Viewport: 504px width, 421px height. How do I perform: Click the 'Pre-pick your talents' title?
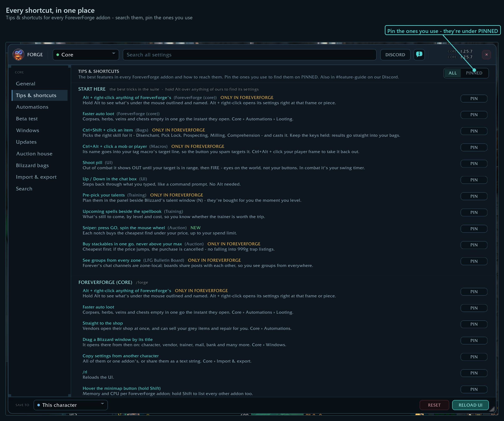point(104,195)
